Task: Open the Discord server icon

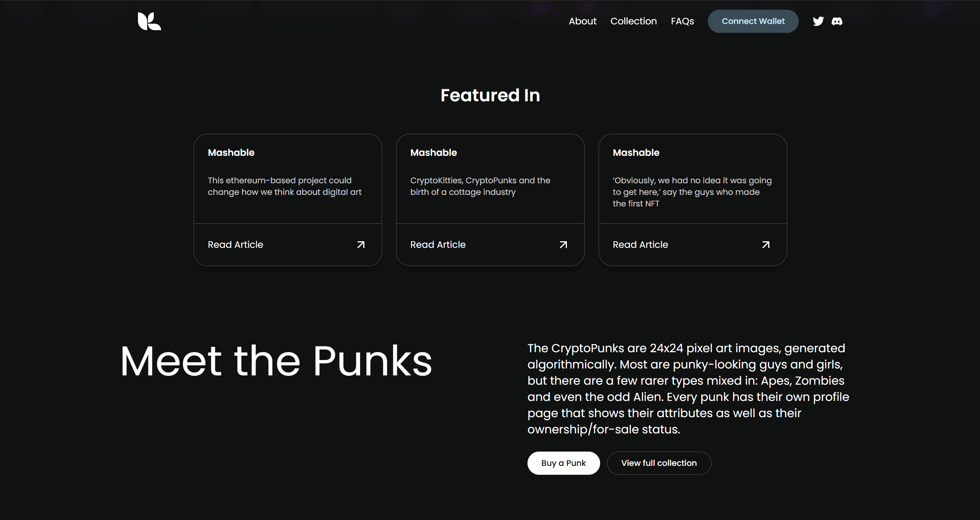Action: 837,21
